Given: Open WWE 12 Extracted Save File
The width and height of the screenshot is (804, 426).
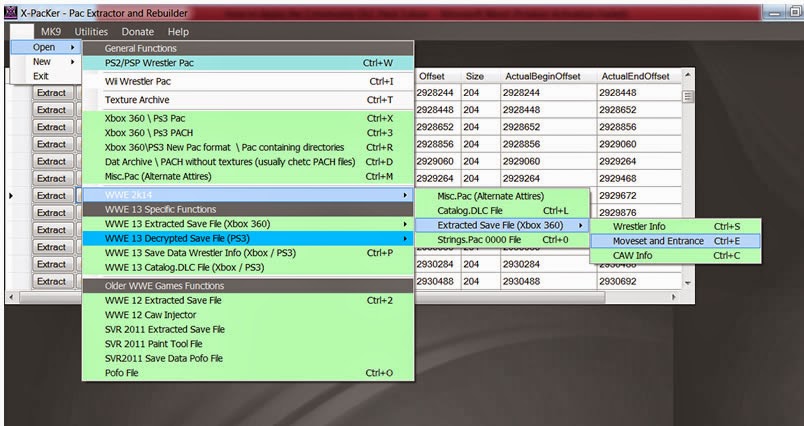Looking at the screenshot, I should click(248, 300).
